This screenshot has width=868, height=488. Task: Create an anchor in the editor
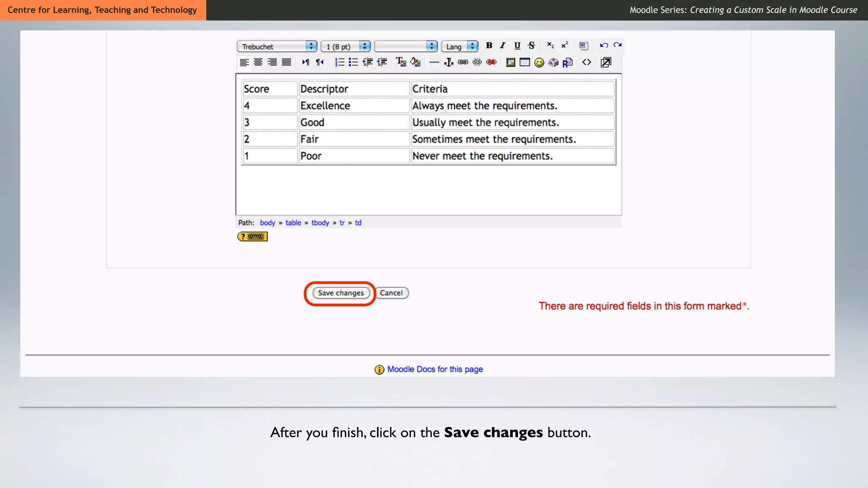click(x=448, y=62)
